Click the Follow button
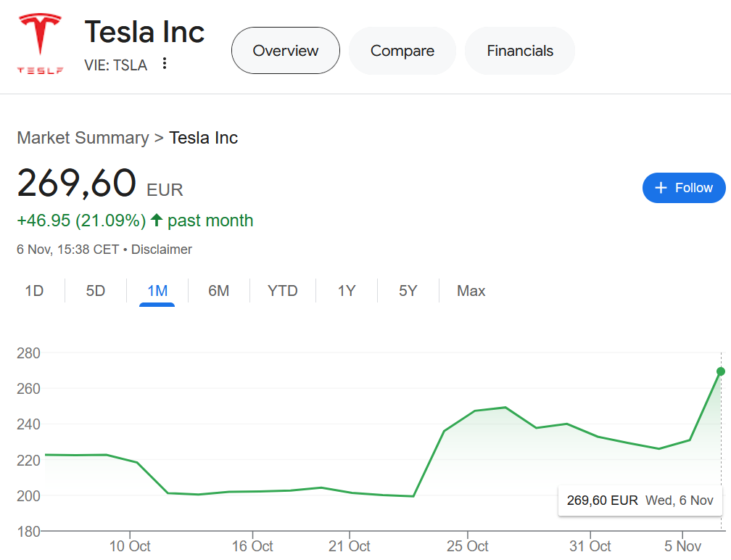This screenshot has height=560, width=731. pos(684,187)
